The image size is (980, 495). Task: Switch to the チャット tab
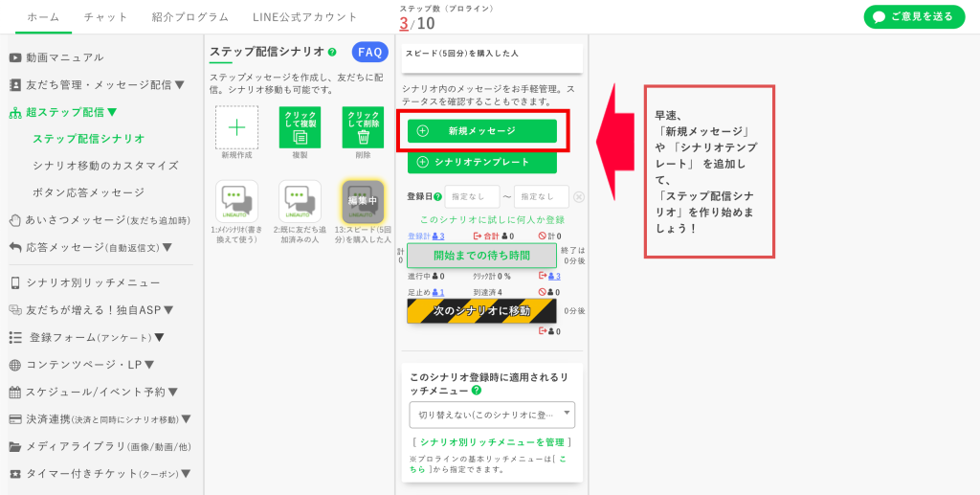(x=105, y=17)
